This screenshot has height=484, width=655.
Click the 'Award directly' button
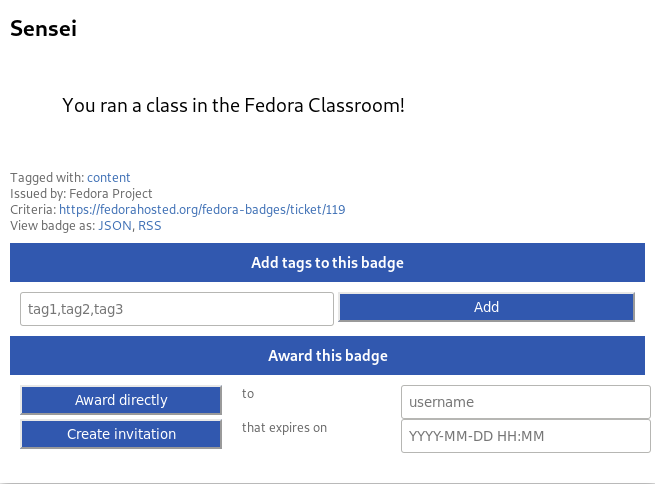pyautogui.click(x=121, y=400)
